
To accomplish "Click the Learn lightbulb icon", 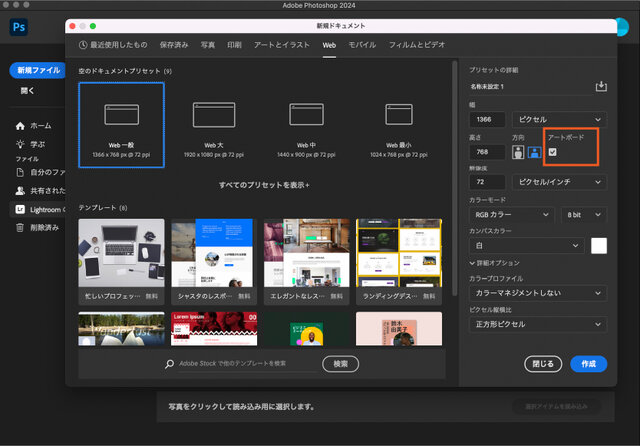I will point(20,144).
